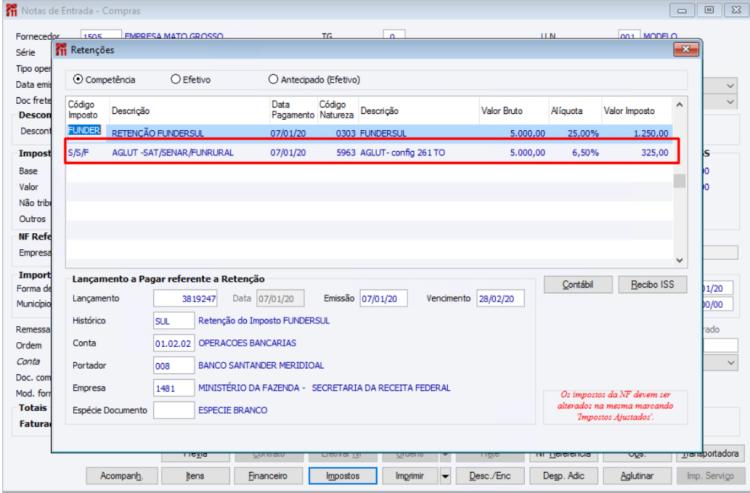Click scroll up arrow in retentions table
Image resolution: width=750 pixels, height=493 pixels.
[x=679, y=105]
